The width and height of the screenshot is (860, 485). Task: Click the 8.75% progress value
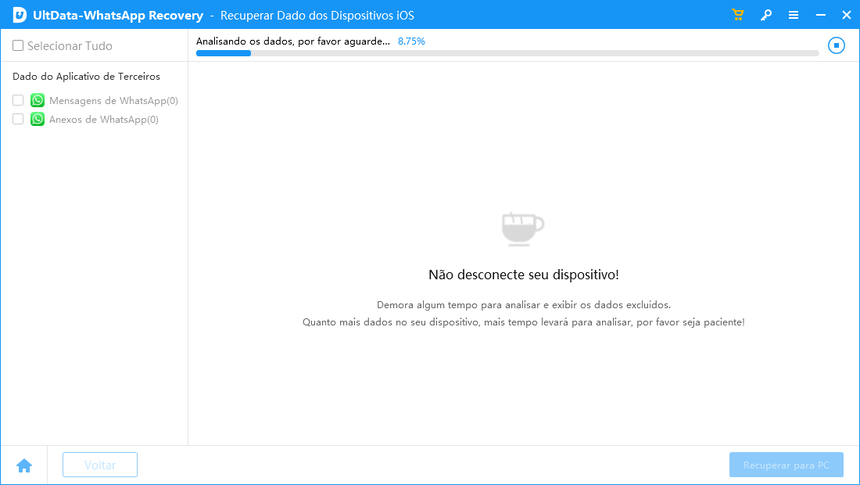[411, 41]
